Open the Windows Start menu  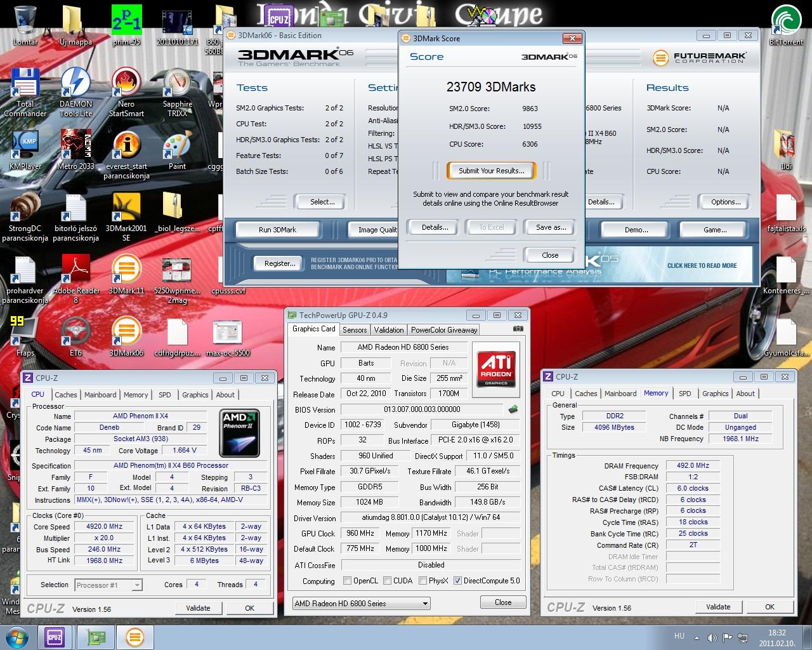coord(17,637)
